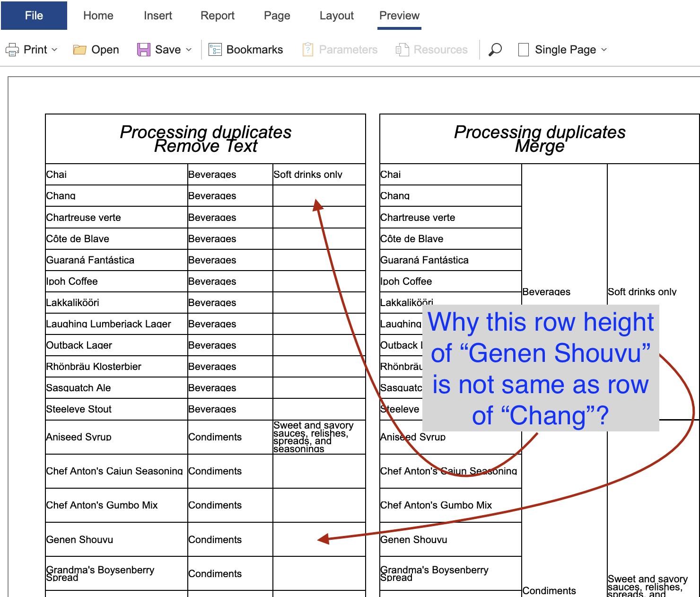Click the Processing duplicates Merge table header
Image resolution: width=700 pixels, height=597 pixels.
pos(540,139)
